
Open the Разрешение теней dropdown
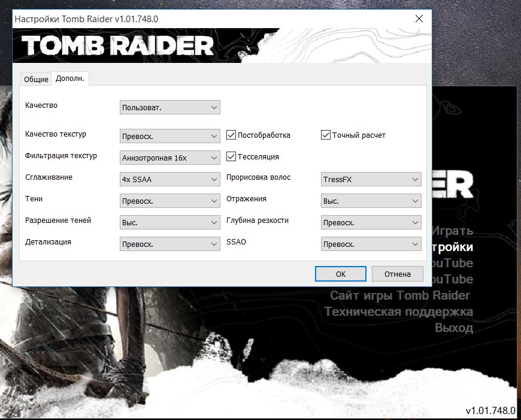click(170, 222)
